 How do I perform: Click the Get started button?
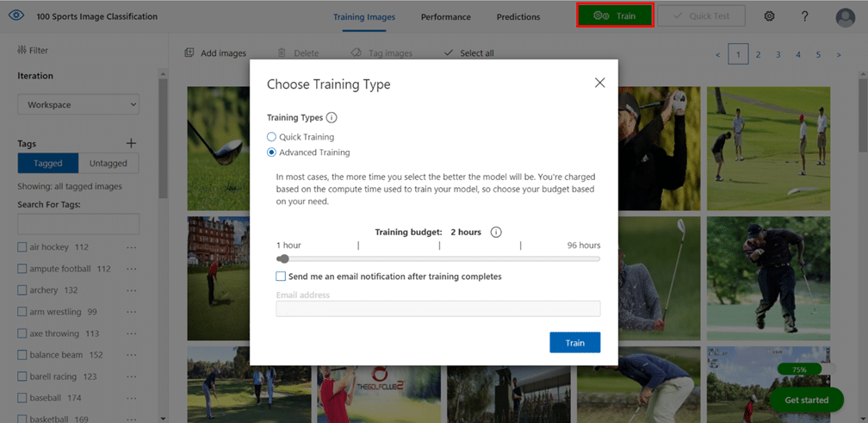(x=807, y=400)
